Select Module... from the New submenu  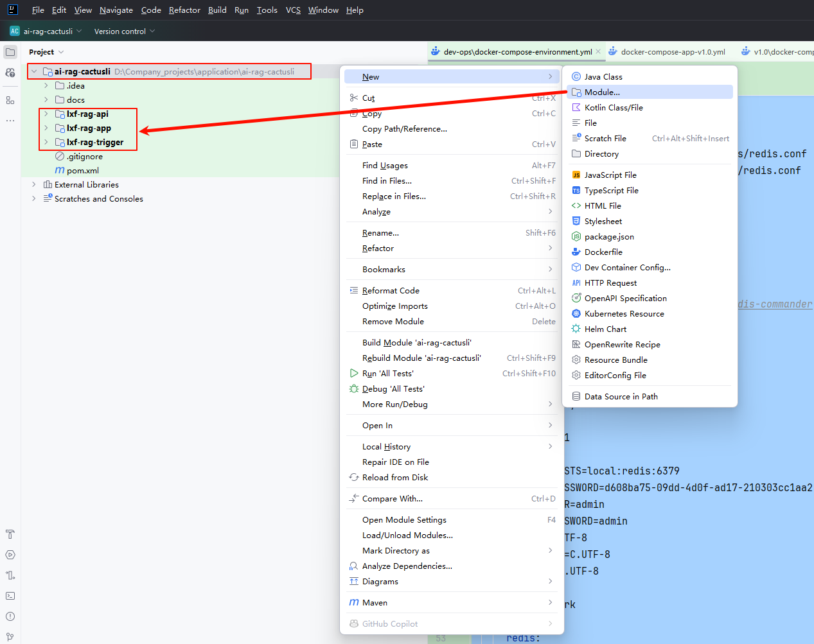click(650, 92)
